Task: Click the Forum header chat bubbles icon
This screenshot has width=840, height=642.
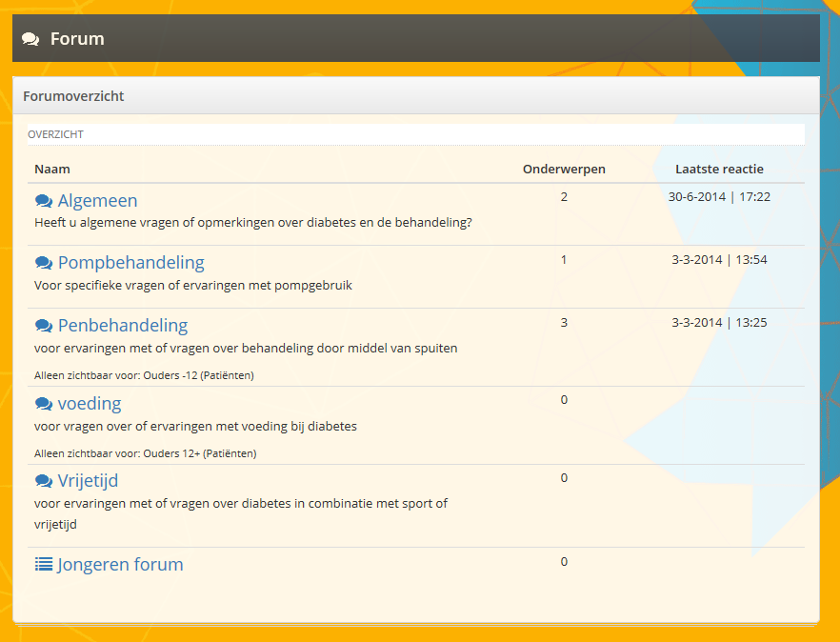Action: coord(30,39)
